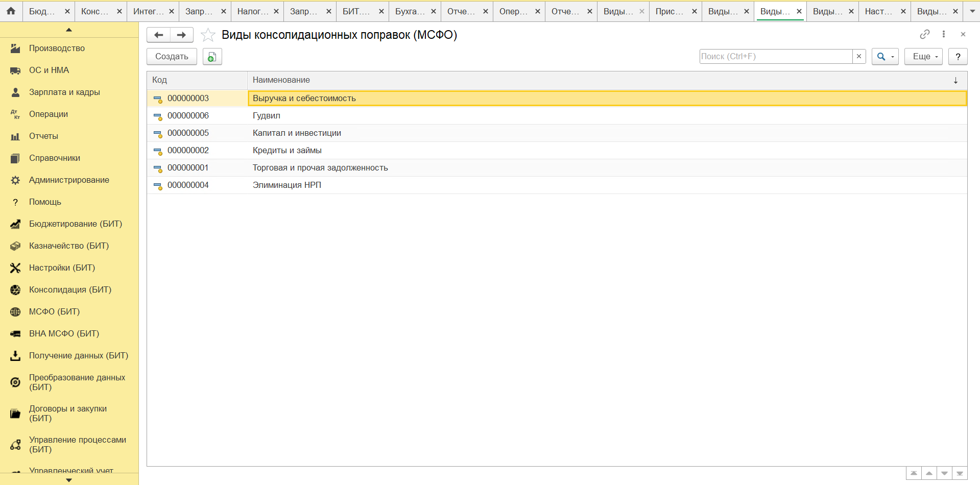Click the Получение данных download icon
Screen dimensions: 980x485
point(15,356)
